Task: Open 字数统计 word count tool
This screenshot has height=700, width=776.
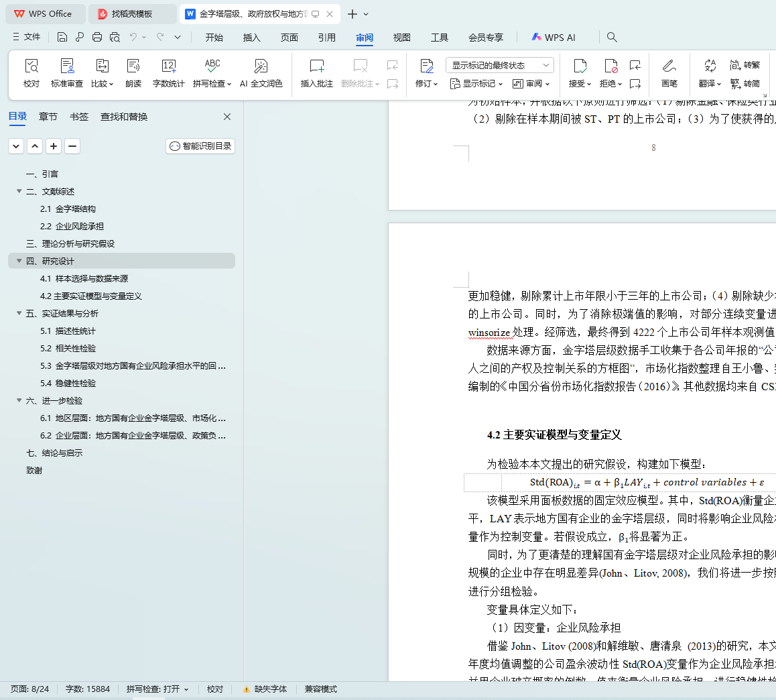Action: pyautogui.click(x=168, y=66)
